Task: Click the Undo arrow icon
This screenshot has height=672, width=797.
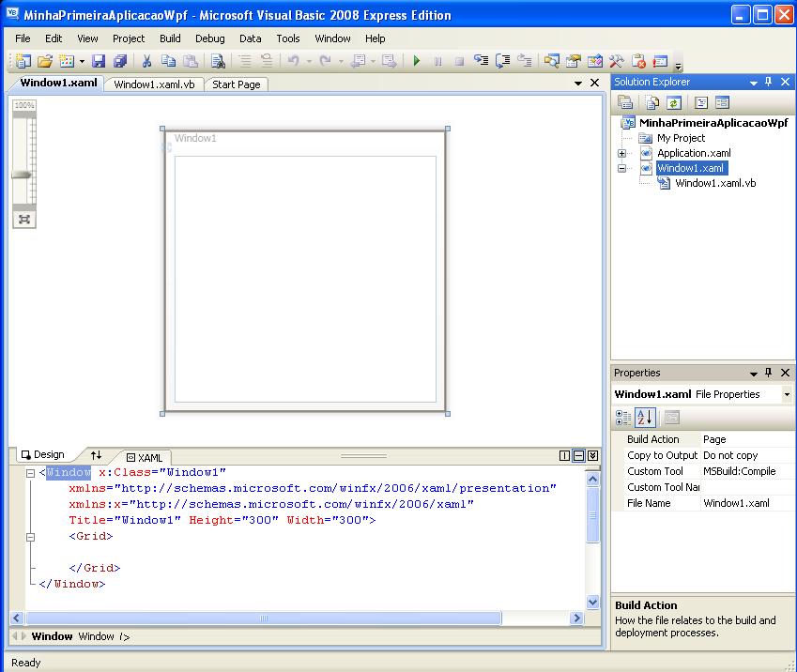Action: [293, 61]
